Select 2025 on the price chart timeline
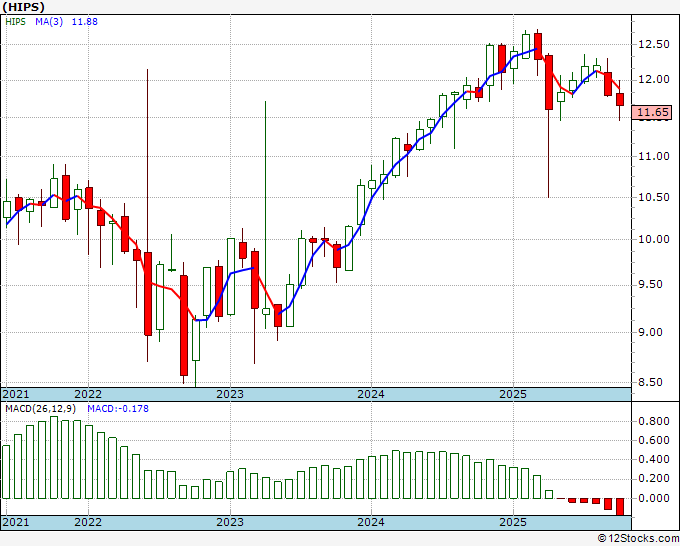Viewport: 680px width, 546px height. pyautogui.click(x=513, y=394)
